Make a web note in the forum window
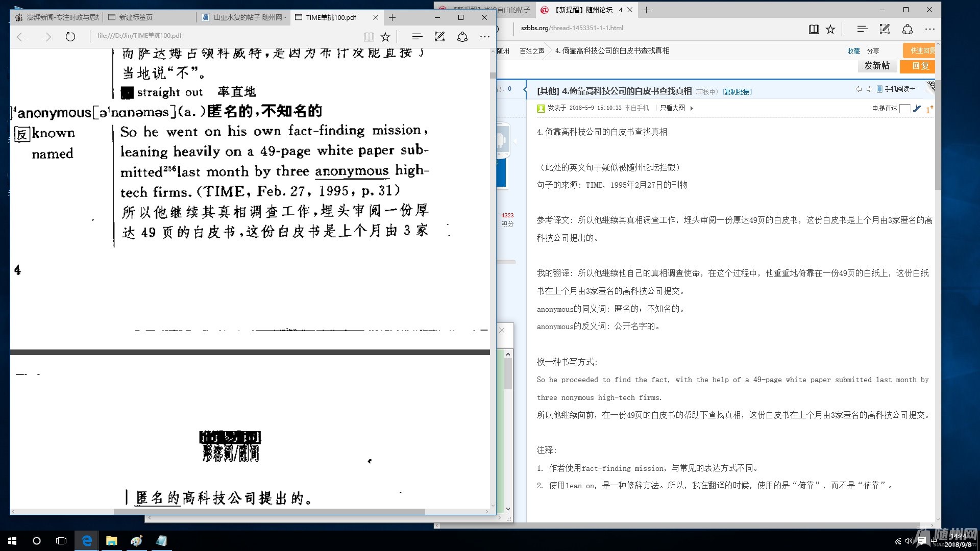This screenshot has height=551, width=980. [885, 29]
